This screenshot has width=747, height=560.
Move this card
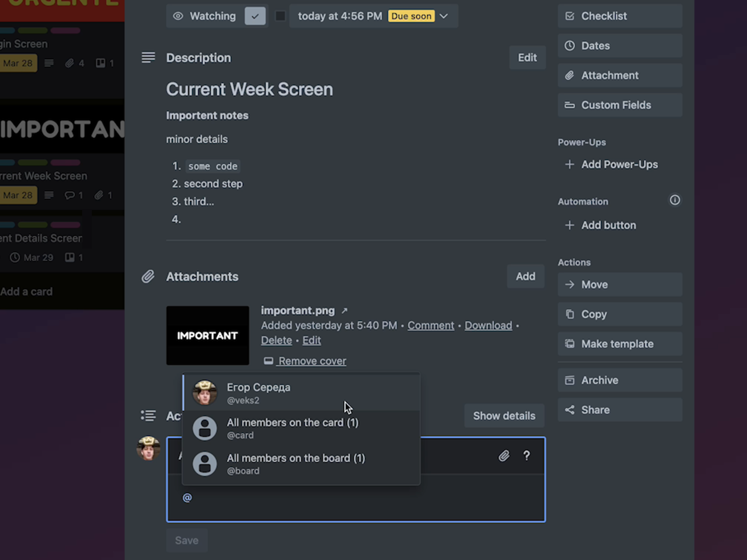click(620, 284)
